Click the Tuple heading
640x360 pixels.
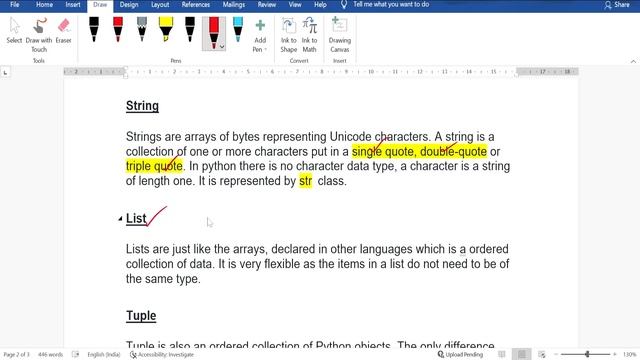tap(141, 316)
